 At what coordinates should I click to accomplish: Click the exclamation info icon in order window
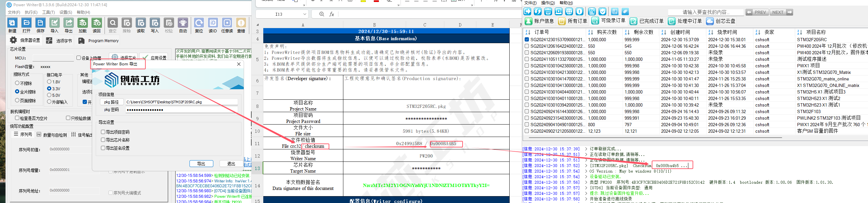[x=580, y=12]
